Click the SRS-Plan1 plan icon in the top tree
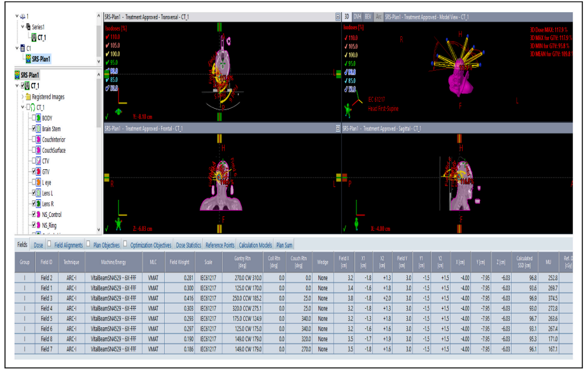The height and width of the screenshot is (371, 588). click(x=28, y=59)
